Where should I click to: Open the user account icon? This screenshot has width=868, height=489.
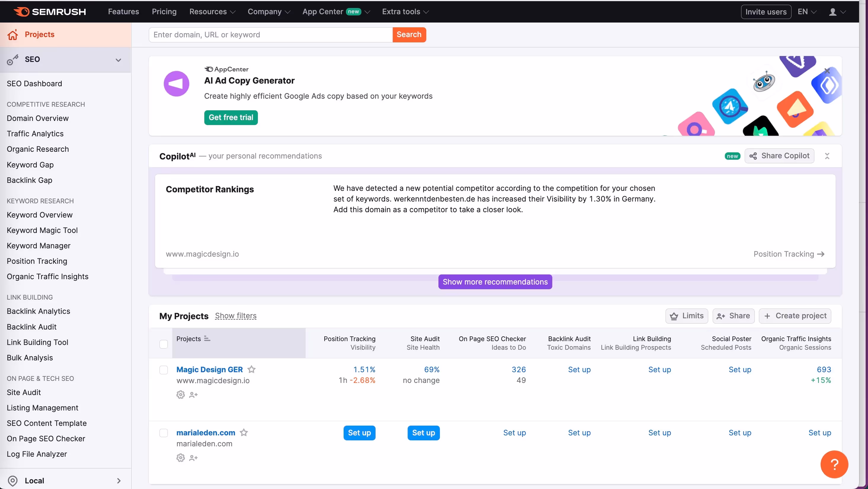pos(833,12)
